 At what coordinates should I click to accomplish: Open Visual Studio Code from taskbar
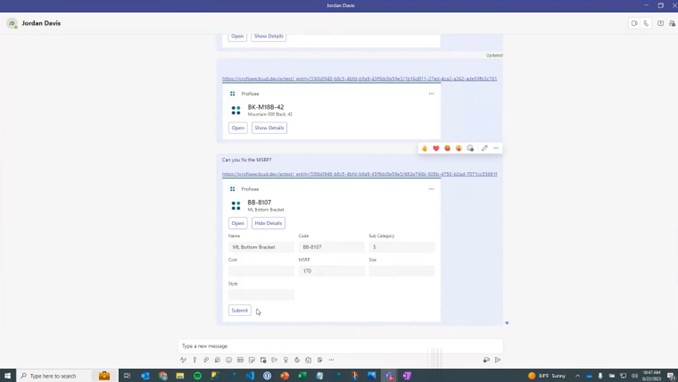click(x=250, y=376)
